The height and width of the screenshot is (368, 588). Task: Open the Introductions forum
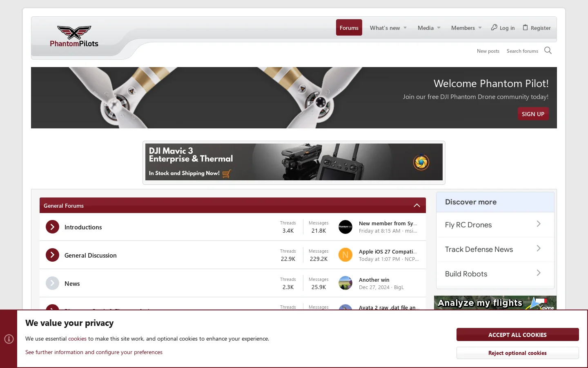(83, 227)
